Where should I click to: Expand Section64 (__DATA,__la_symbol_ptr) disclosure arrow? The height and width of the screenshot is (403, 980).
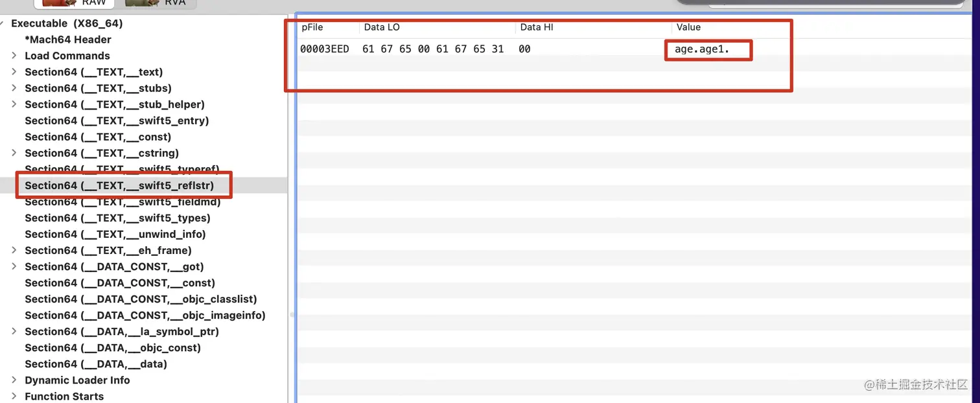click(x=14, y=331)
